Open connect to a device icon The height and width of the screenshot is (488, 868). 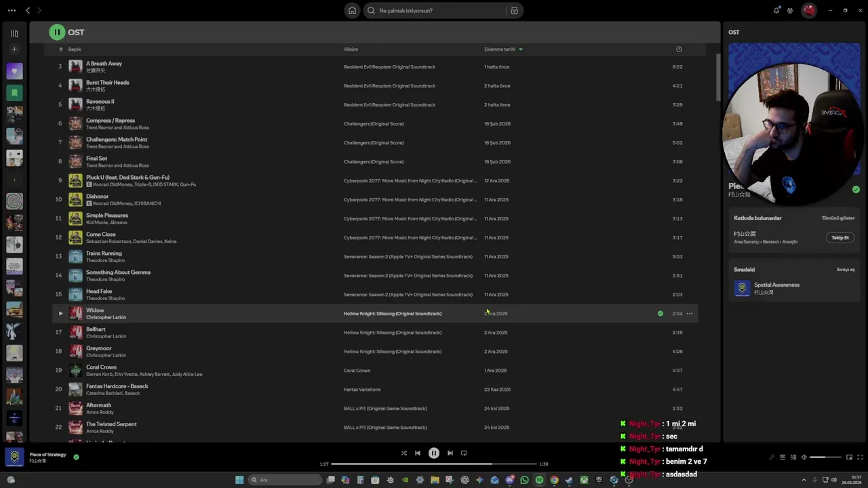click(x=793, y=457)
